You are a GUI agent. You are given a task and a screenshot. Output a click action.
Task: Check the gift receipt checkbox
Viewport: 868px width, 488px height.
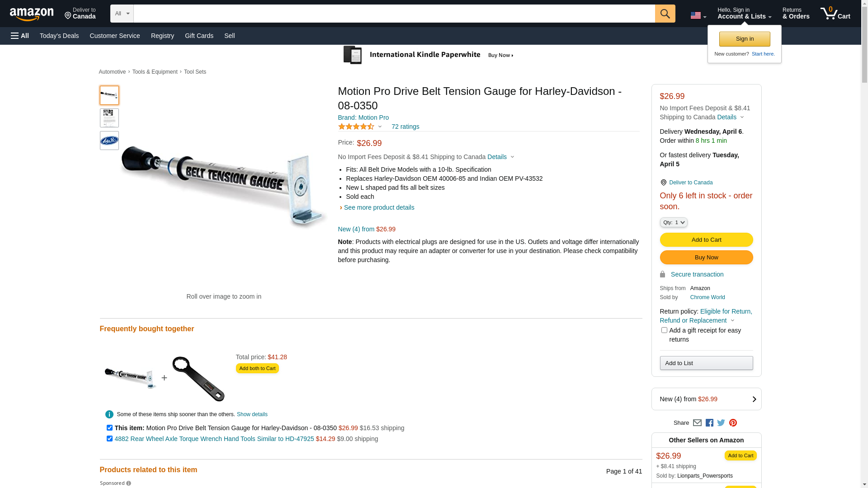(x=664, y=330)
